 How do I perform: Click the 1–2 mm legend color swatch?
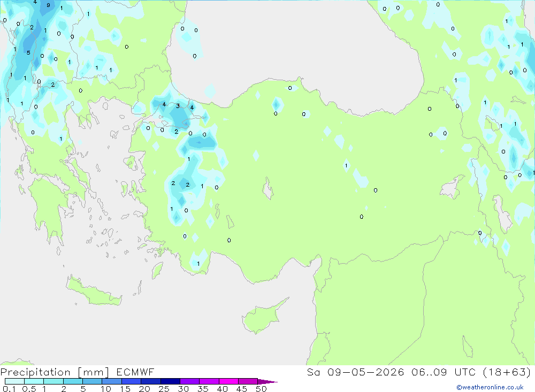point(53,381)
